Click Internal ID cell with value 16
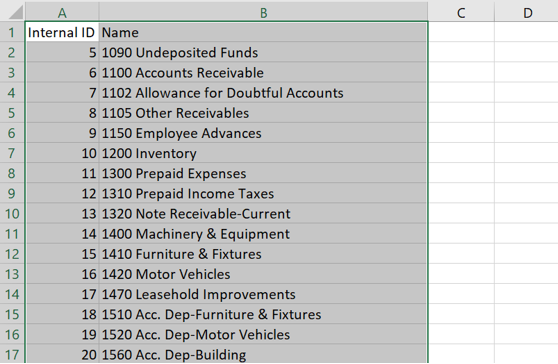The height and width of the screenshot is (364, 558). click(62, 274)
